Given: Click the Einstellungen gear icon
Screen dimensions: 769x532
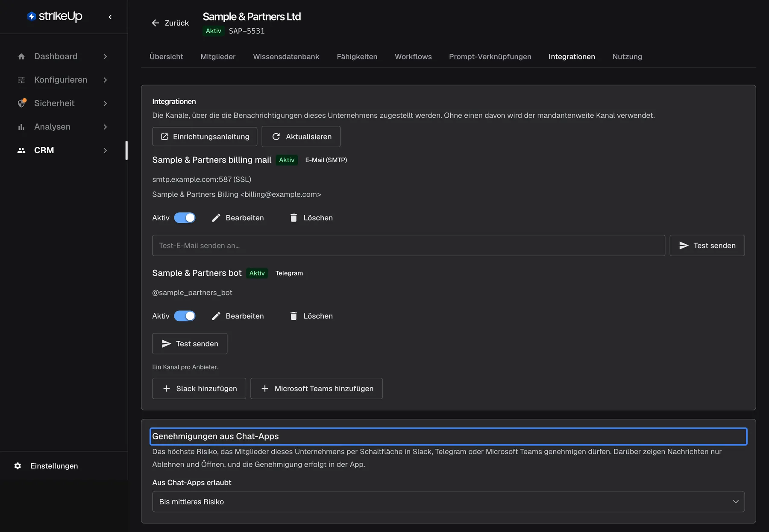Looking at the screenshot, I should coord(18,466).
